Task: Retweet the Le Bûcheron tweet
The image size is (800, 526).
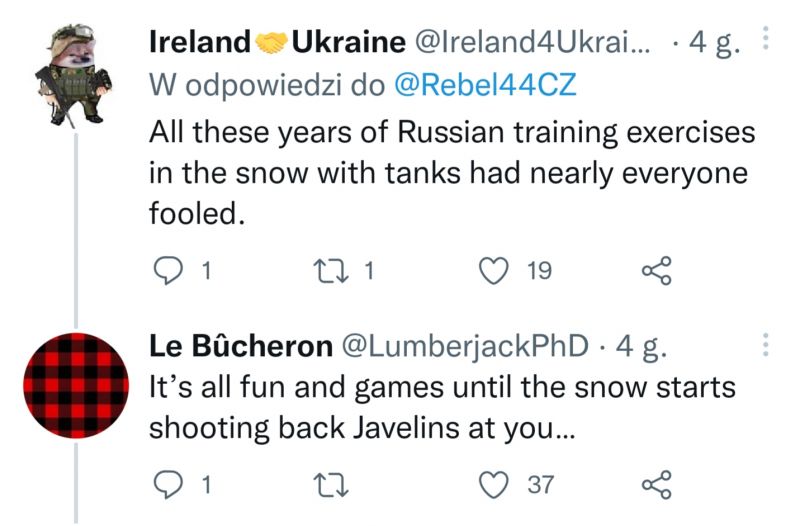Action: [331, 485]
